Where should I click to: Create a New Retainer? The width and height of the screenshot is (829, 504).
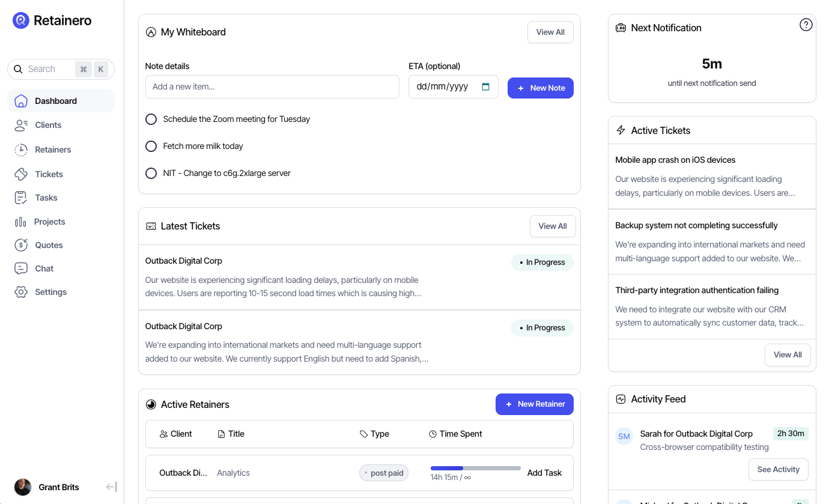(534, 404)
